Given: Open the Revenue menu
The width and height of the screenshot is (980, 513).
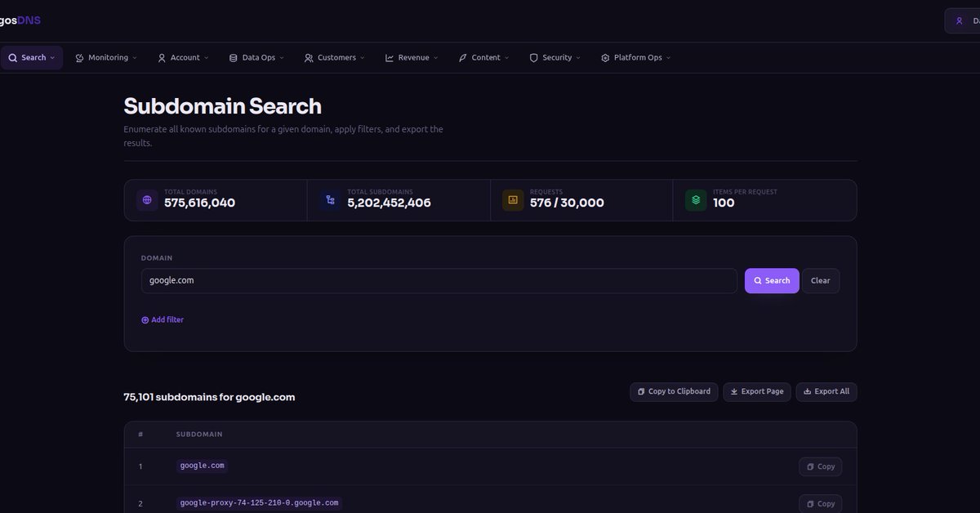Looking at the screenshot, I should pos(412,58).
